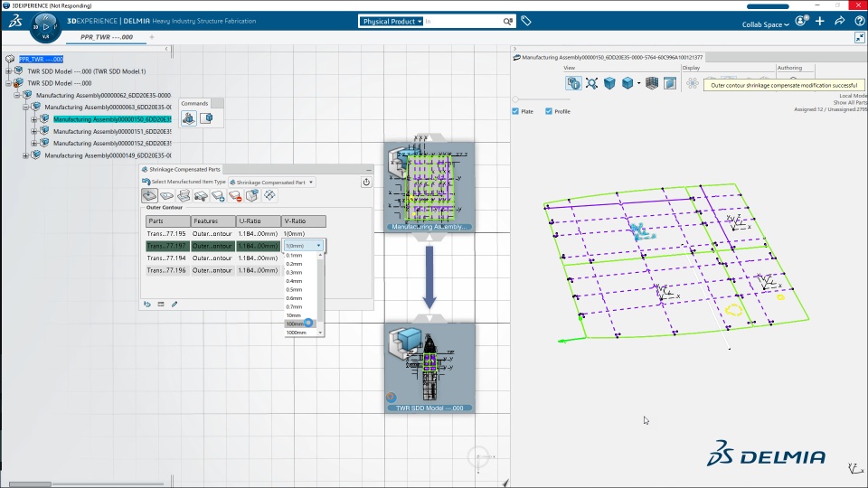
Task: Toggle the Plate checkbox
Action: (515, 111)
